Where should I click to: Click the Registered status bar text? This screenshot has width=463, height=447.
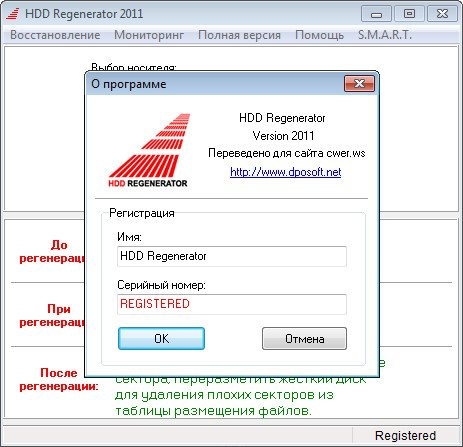click(405, 435)
